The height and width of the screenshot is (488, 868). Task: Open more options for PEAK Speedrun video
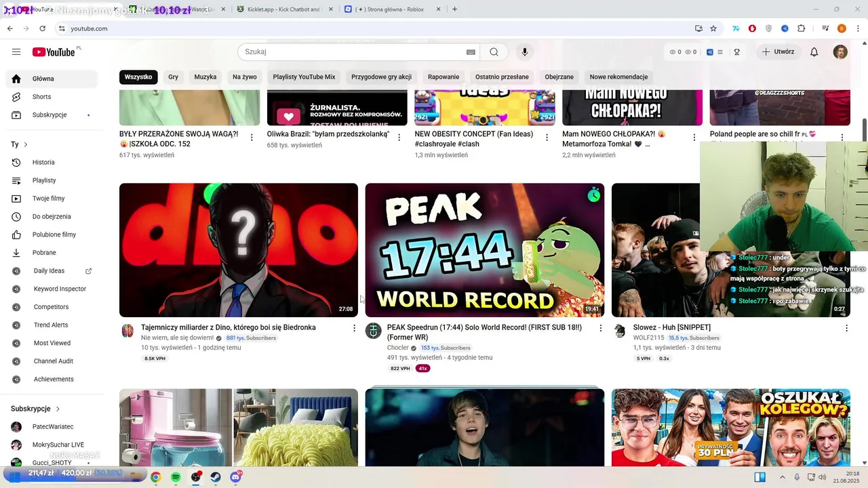[x=600, y=328]
